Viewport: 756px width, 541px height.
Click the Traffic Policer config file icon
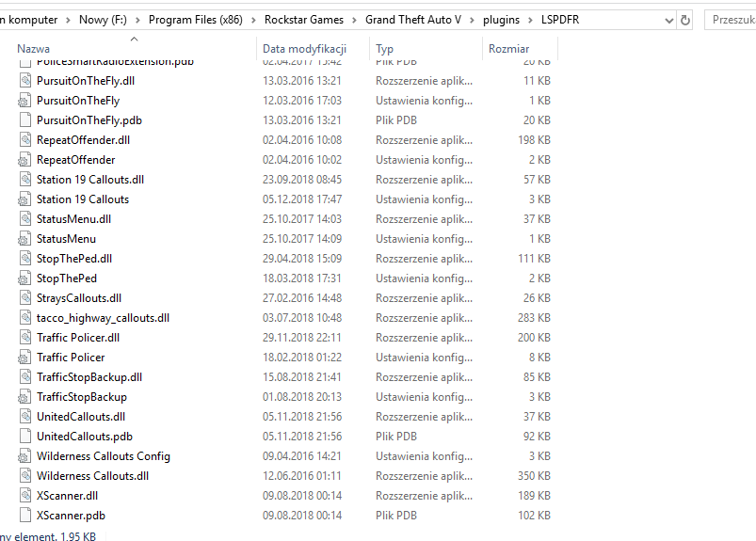tap(24, 357)
